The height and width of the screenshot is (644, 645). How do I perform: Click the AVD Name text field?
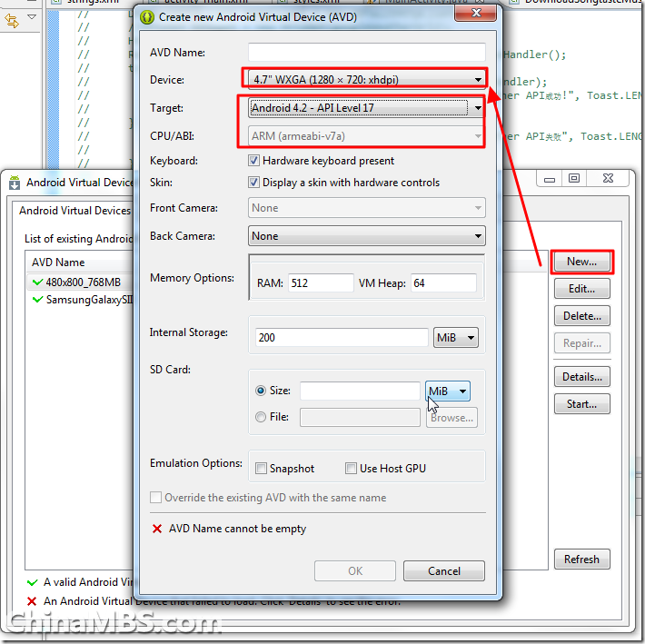tap(366, 53)
